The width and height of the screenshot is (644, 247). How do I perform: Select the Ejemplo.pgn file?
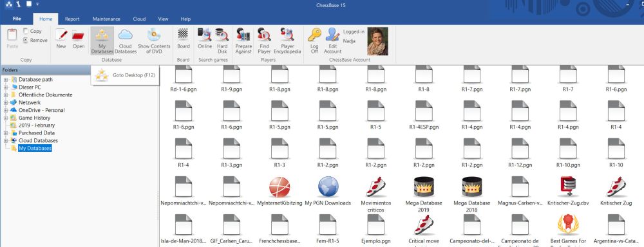[x=376, y=225]
